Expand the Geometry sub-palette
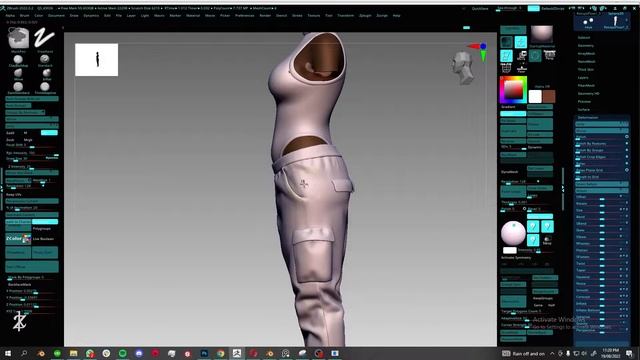The image size is (640, 360). (585, 46)
